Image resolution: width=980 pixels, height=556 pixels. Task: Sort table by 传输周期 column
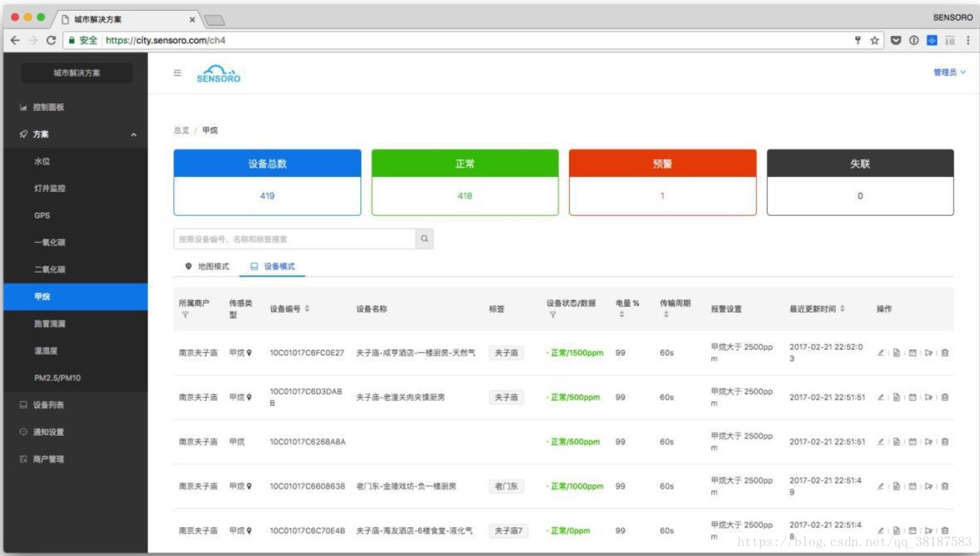[x=666, y=314]
